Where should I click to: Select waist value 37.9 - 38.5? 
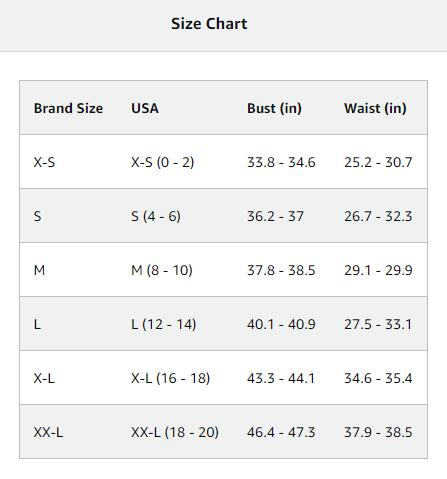pyautogui.click(x=378, y=432)
